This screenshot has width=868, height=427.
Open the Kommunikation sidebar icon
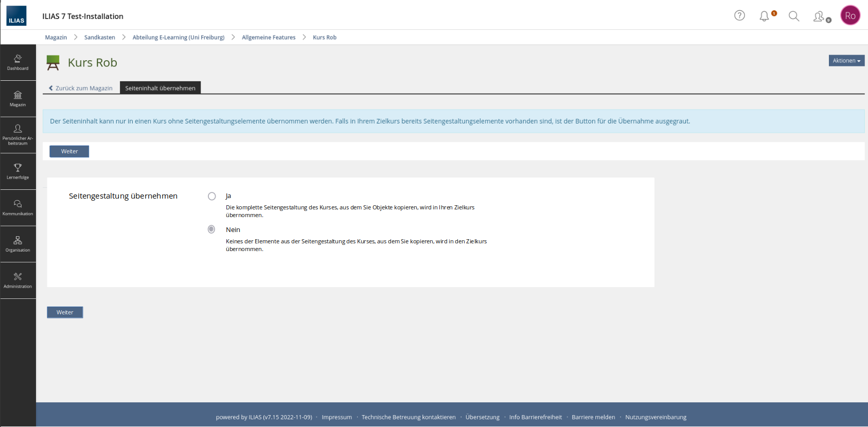17,208
